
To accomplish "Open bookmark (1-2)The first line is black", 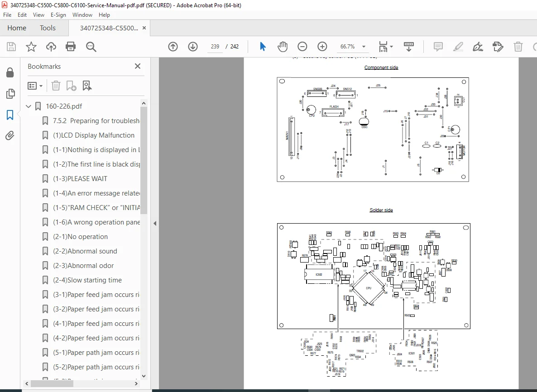I will [x=96, y=164].
